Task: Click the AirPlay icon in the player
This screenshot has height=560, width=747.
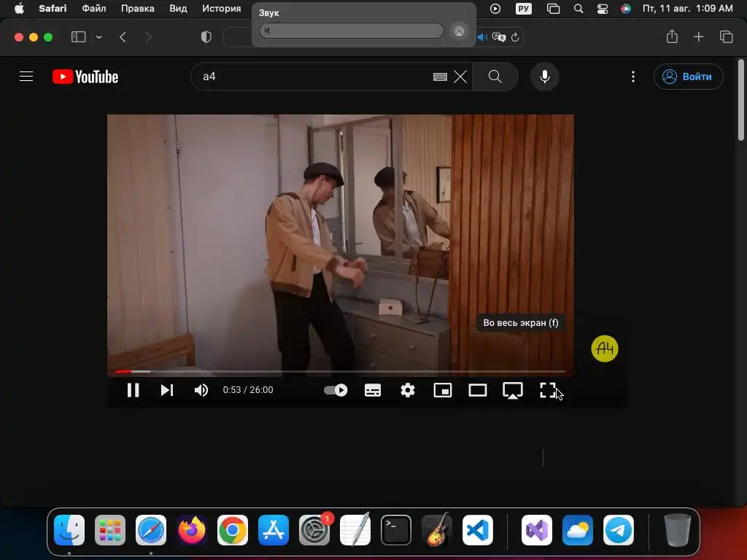Action: point(513,391)
